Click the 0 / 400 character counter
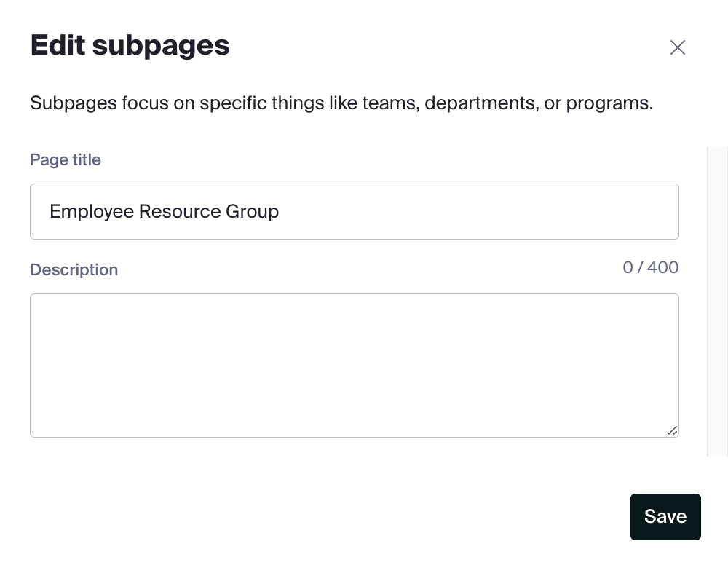The width and height of the screenshot is (728, 568). coord(650,267)
